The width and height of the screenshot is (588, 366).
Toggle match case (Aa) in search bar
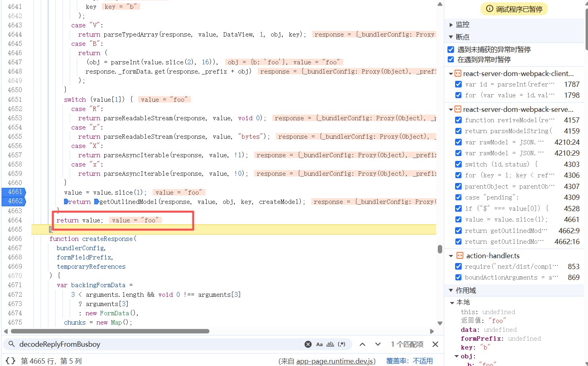[x=319, y=344]
